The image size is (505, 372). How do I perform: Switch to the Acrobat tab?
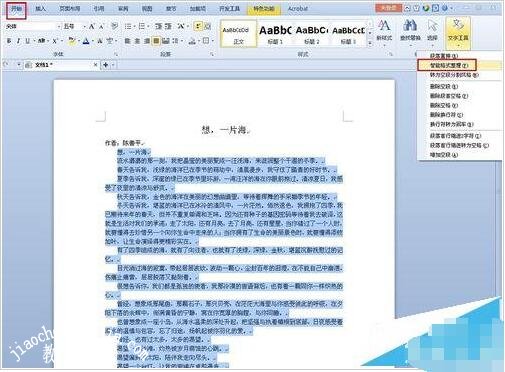point(298,9)
